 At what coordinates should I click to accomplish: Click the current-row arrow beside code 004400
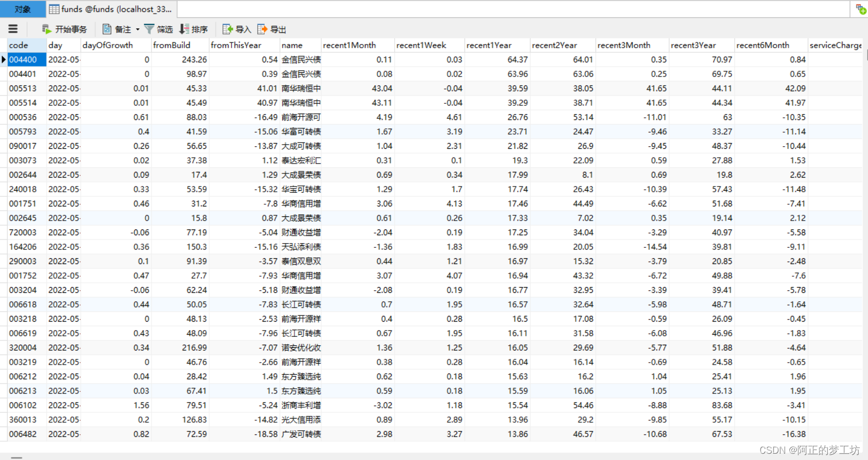click(x=4, y=60)
